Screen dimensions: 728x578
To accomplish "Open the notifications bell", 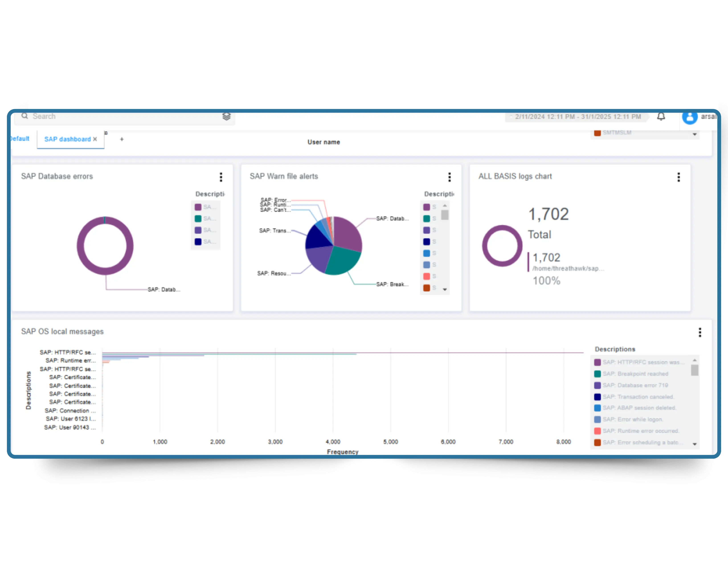I will [x=661, y=117].
